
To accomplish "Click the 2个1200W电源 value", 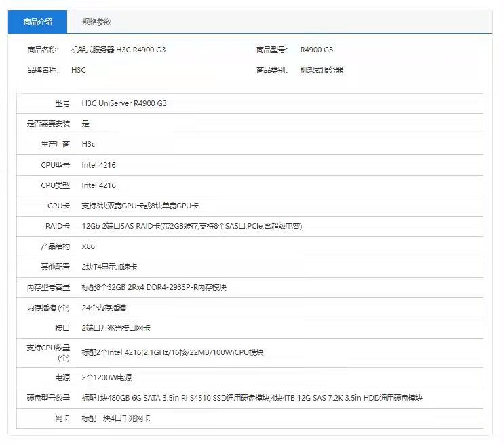I will pyautogui.click(x=106, y=377).
